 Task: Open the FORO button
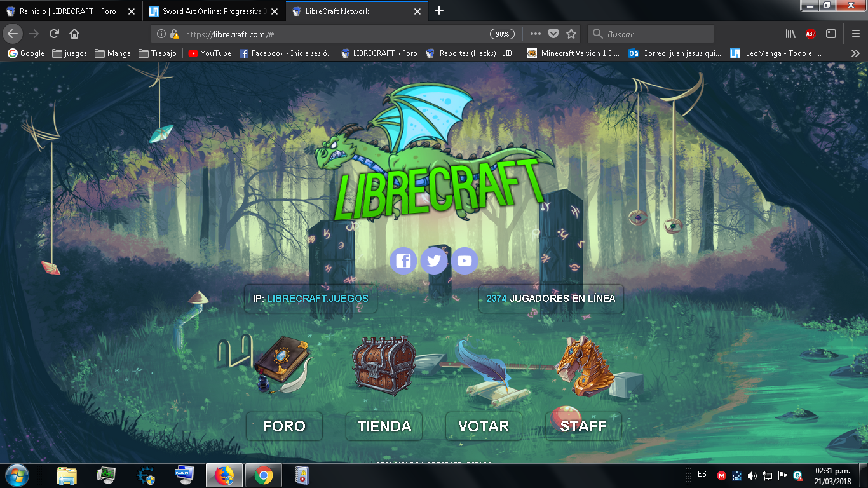click(284, 426)
